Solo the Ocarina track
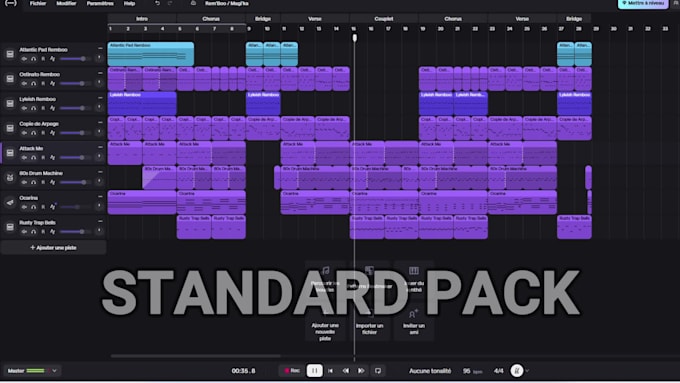The image size is (680, 383). point(34,207)
